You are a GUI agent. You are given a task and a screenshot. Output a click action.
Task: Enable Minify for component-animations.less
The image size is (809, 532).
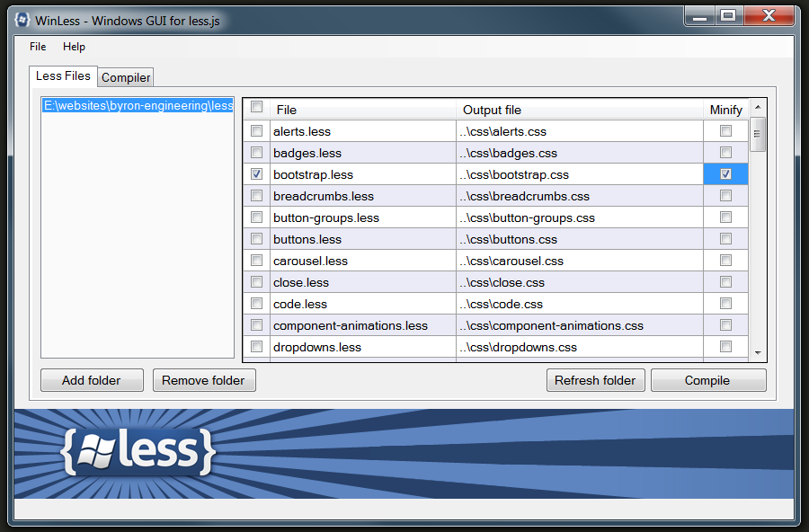(x=726, y=324)
